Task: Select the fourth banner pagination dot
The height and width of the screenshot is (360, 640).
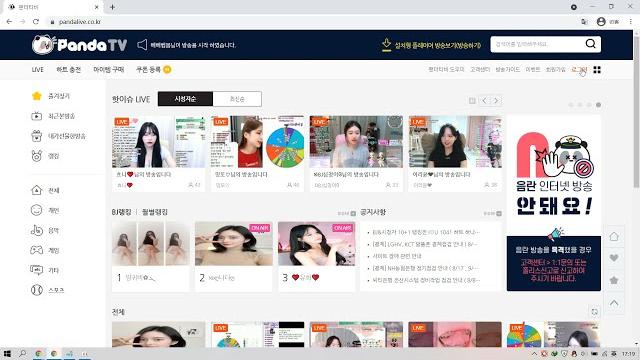Action: (x=598, y=105)
